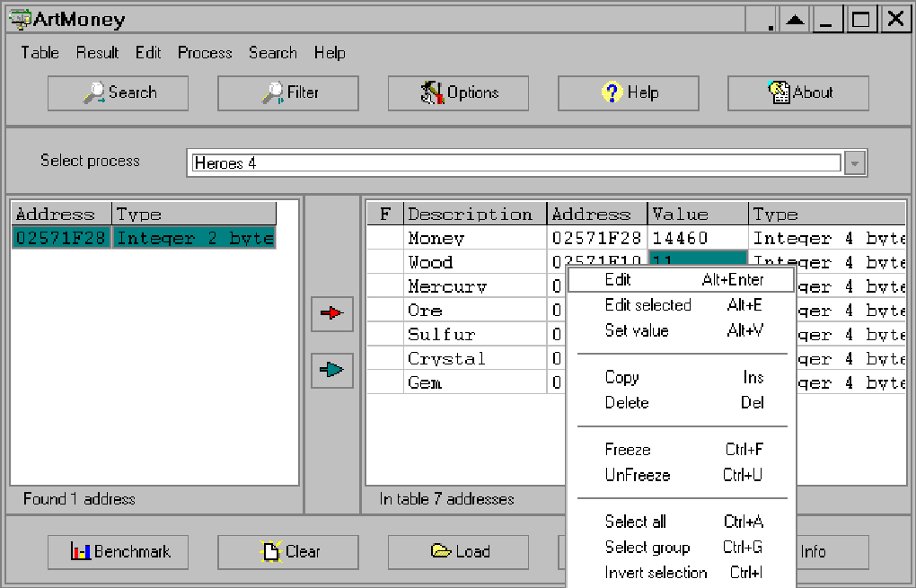Click Type header in left results list
The image size is (916, 588).
tap(194, 214)
